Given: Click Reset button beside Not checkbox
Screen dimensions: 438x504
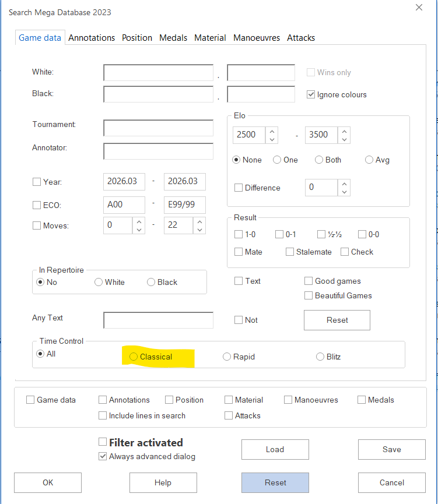Looking at the screenshot, I should point(337,320).
